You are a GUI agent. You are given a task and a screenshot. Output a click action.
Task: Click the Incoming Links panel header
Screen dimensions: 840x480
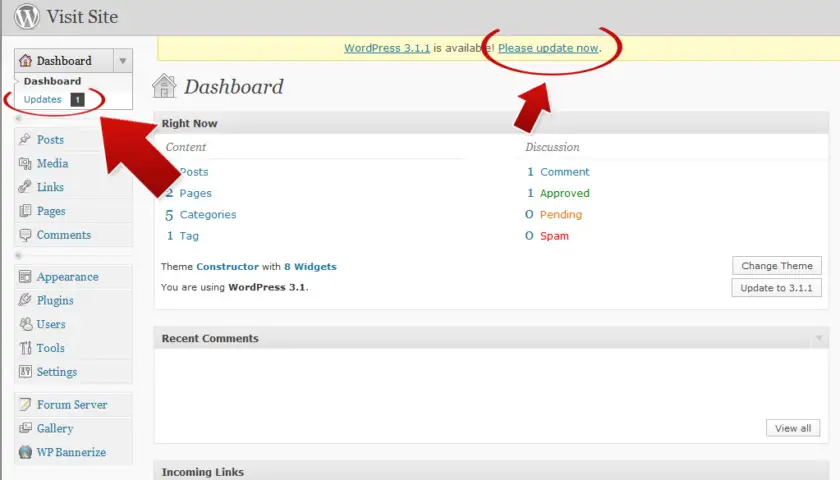pos(491,470)
